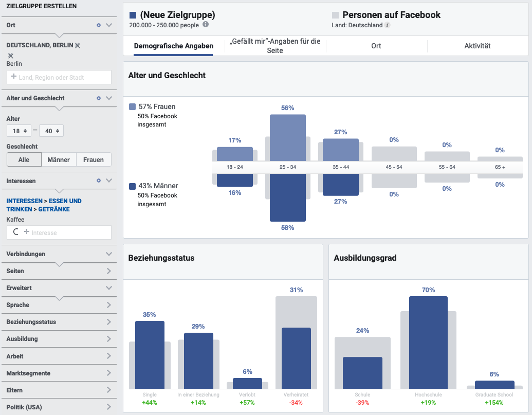
Task: Click blue dot in Interessen header
Action: coord(99,181)
